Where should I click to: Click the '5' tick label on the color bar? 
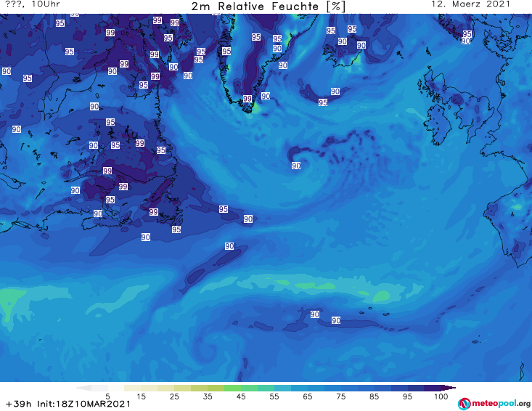pos(107,396)
